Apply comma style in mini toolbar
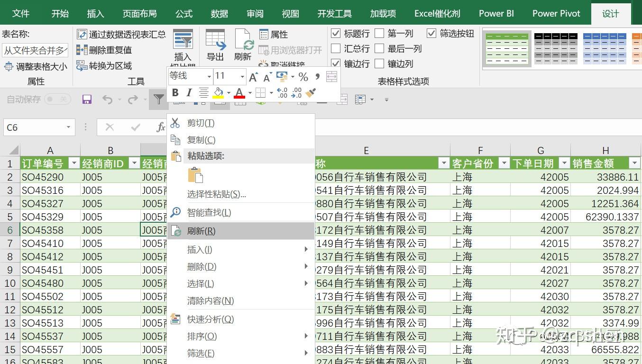This screenshot has height=364, width=642. (x=317, y=76)
